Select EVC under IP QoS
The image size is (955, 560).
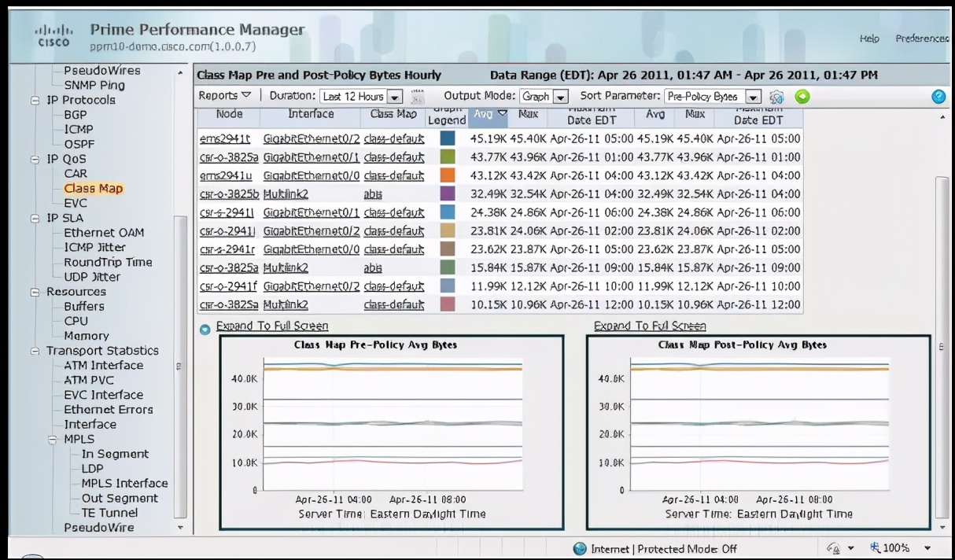[76, 204]
